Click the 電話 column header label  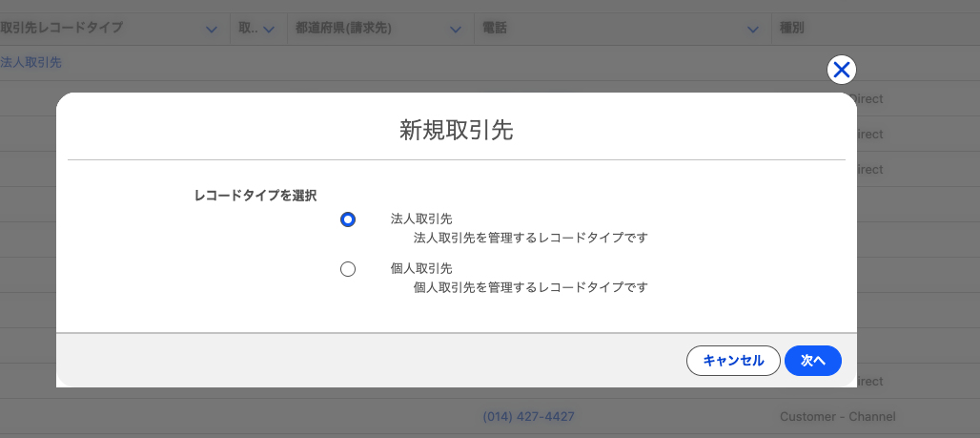click(495, 29)
